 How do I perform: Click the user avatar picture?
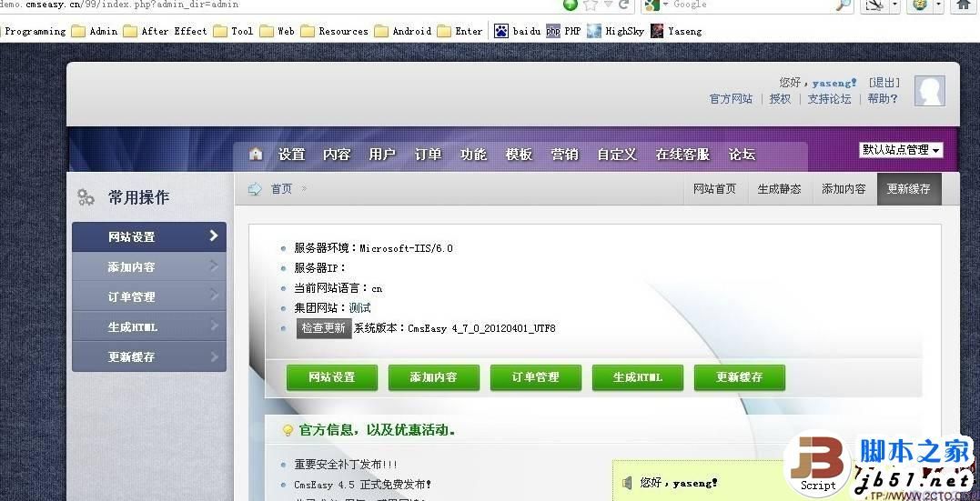pos(929,91)
